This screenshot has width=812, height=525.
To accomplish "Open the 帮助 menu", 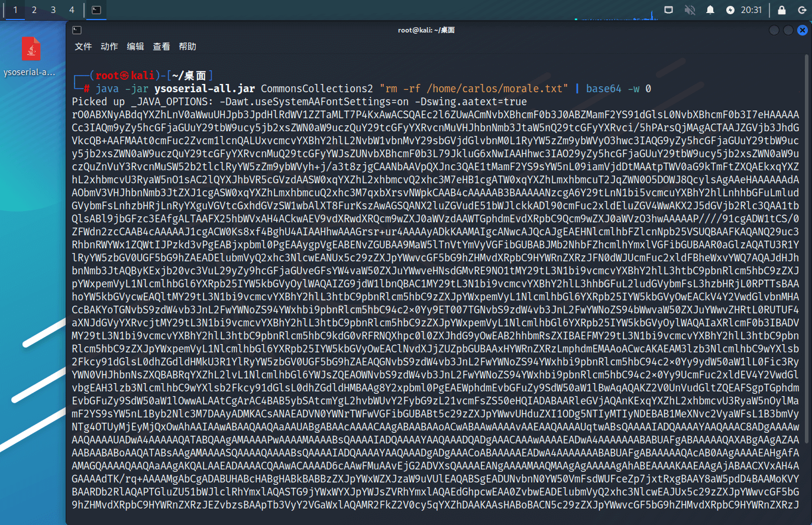I will 187,46.
